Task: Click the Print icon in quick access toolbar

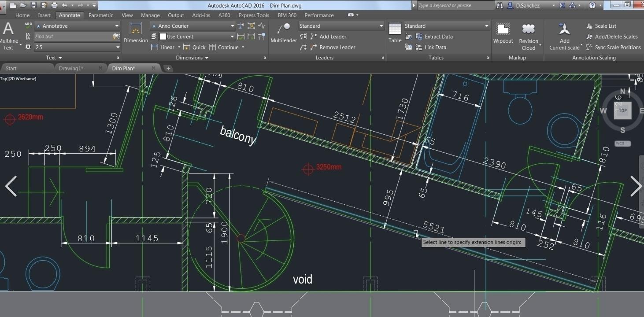Action: point(54,5)
